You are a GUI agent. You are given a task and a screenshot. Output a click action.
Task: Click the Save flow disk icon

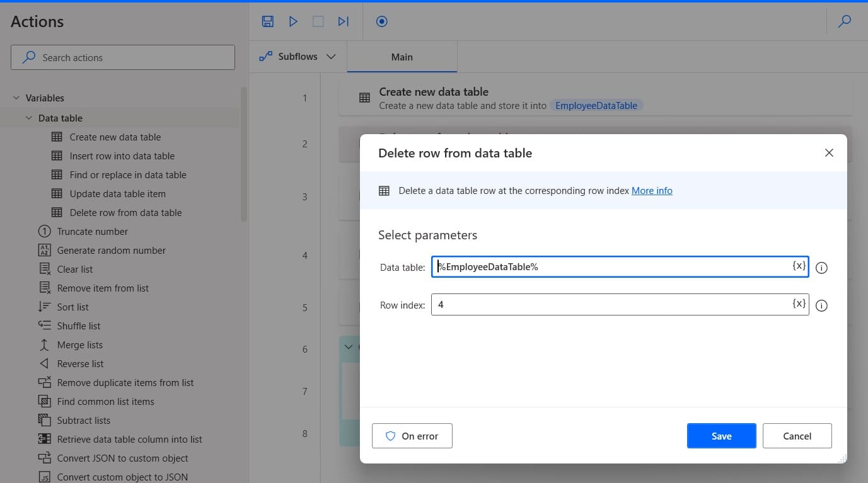[268, 21]
